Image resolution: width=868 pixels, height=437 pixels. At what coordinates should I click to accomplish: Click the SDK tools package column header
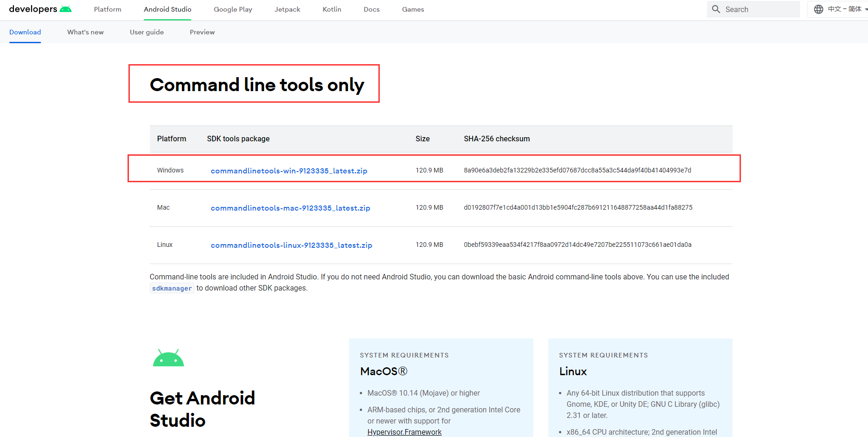coord(238,139)
